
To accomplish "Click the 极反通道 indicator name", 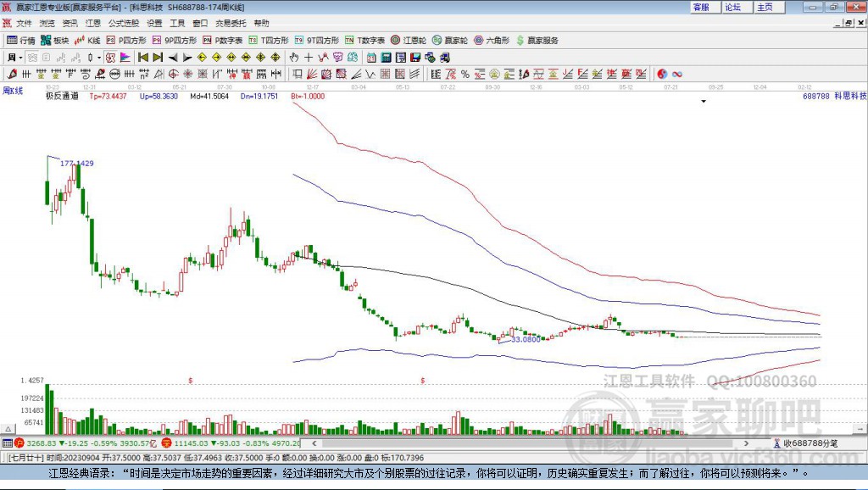I will pos(62,96).
